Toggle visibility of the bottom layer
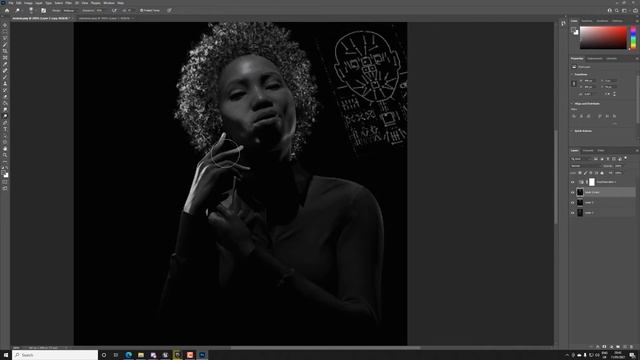Image resolution: width=640 pixels, height=360 pixels. pyautogui.click(x=573, y=213)
